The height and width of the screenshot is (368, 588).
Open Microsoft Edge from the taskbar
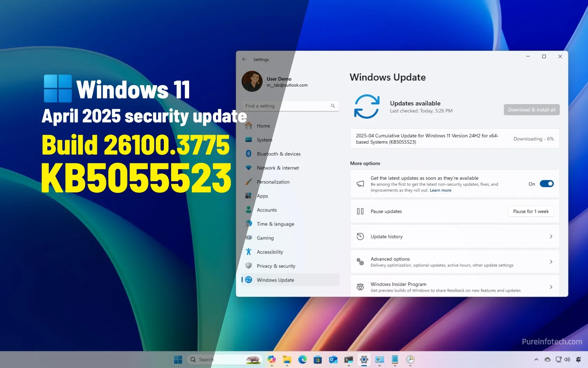coord(303,360)
